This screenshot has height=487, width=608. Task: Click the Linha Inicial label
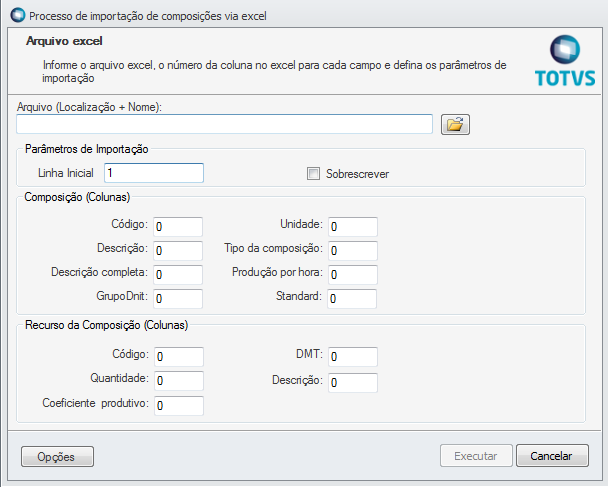point(66,173)
